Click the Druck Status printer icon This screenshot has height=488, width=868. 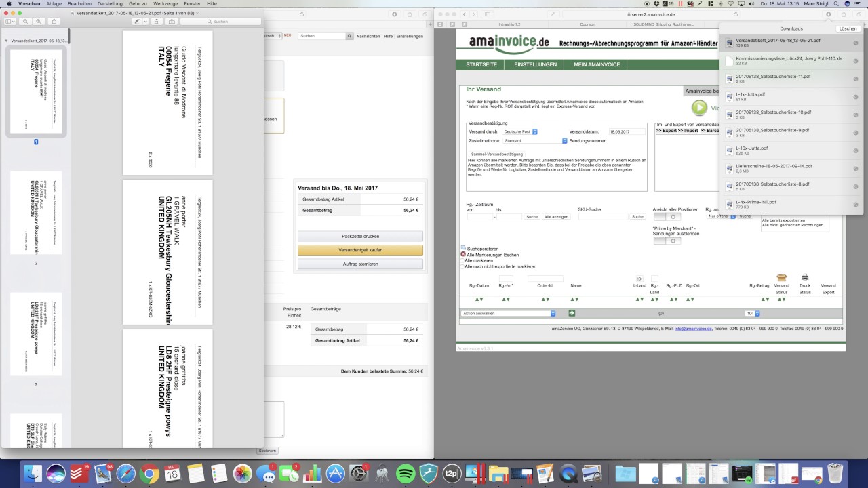[805, 277]
